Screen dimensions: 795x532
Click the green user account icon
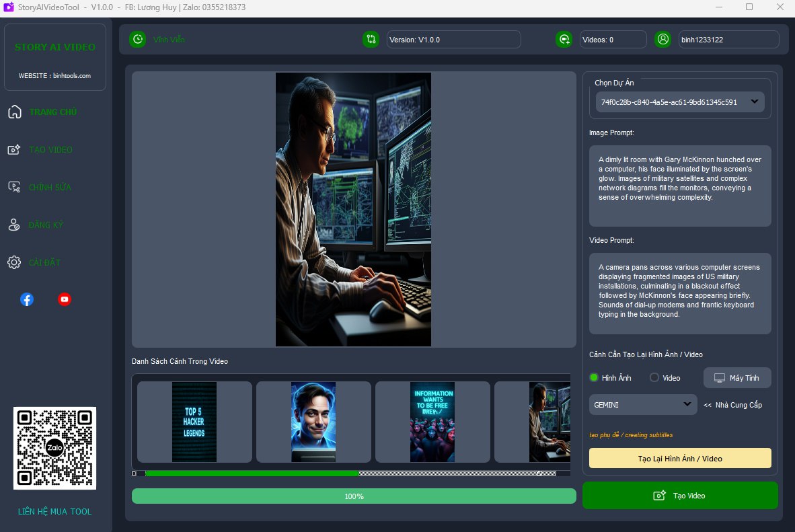coord(662,40)
